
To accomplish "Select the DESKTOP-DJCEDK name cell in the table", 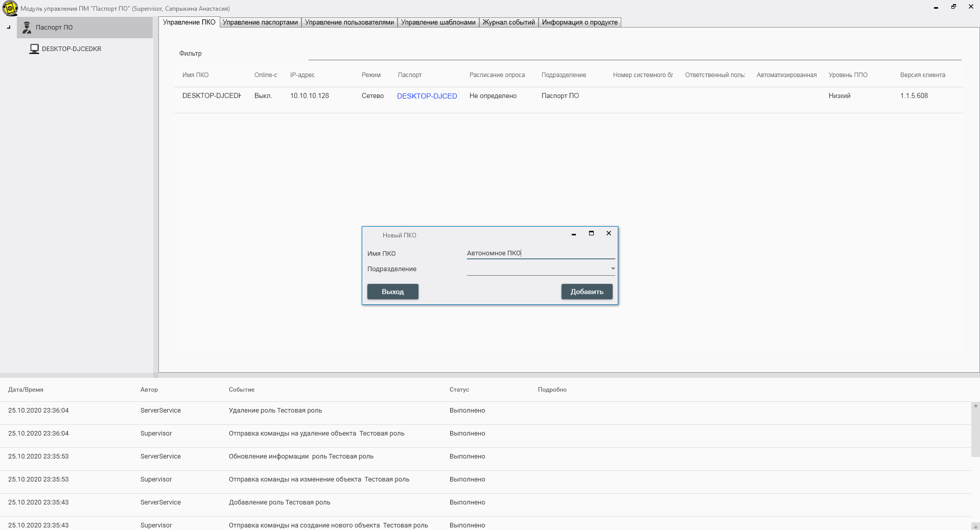I will (212, 96).
